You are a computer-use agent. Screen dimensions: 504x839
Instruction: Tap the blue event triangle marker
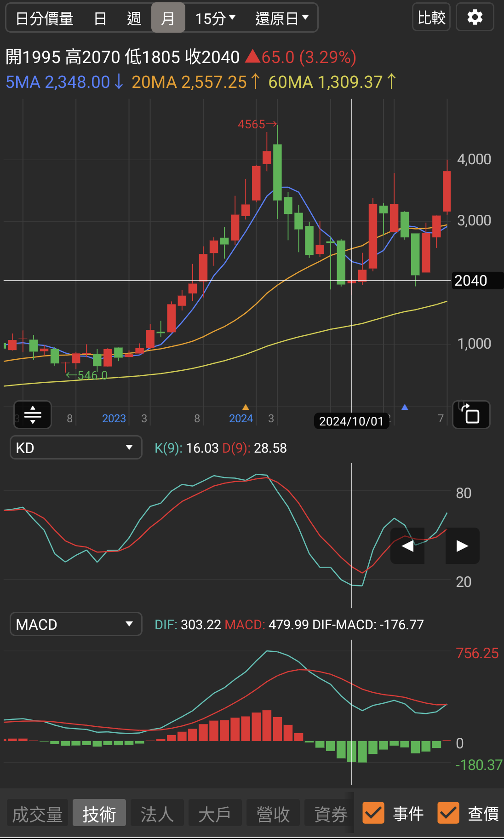[405, 407]
